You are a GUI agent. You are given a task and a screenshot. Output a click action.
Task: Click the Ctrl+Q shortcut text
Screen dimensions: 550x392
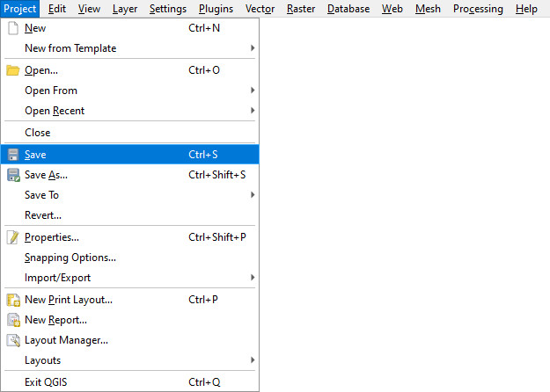(204, 381)
